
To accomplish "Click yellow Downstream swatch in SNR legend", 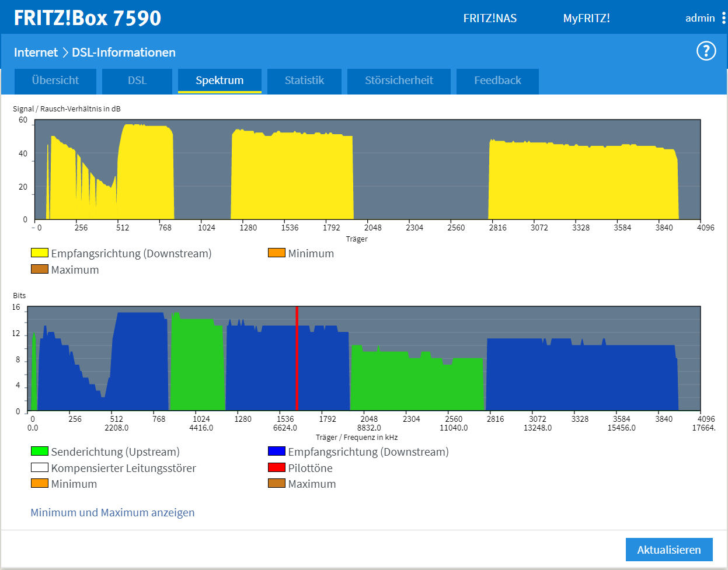I will tap(40, 253).
